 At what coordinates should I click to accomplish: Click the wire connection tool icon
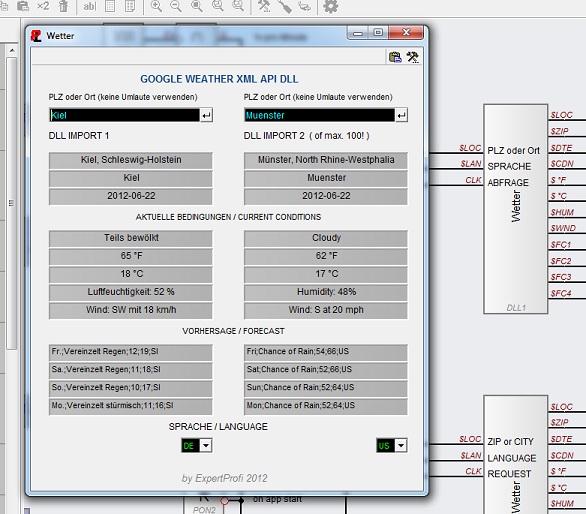(x=305, y=6)
